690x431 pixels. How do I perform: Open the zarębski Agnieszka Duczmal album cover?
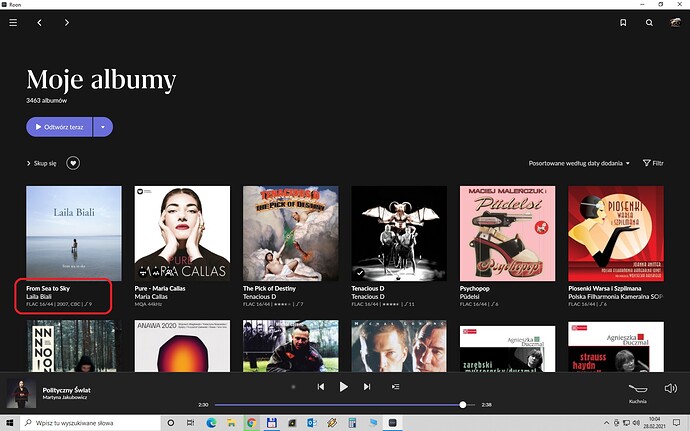507,349
